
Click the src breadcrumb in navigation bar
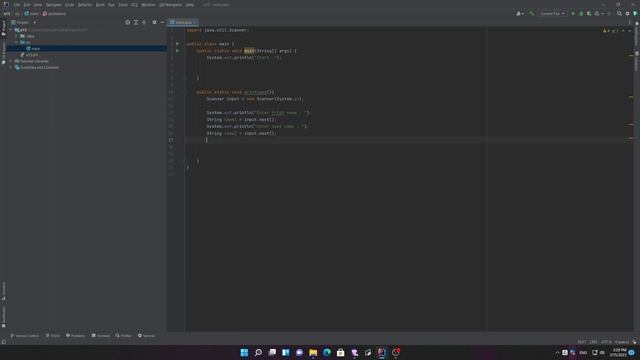tap(17, 13)
